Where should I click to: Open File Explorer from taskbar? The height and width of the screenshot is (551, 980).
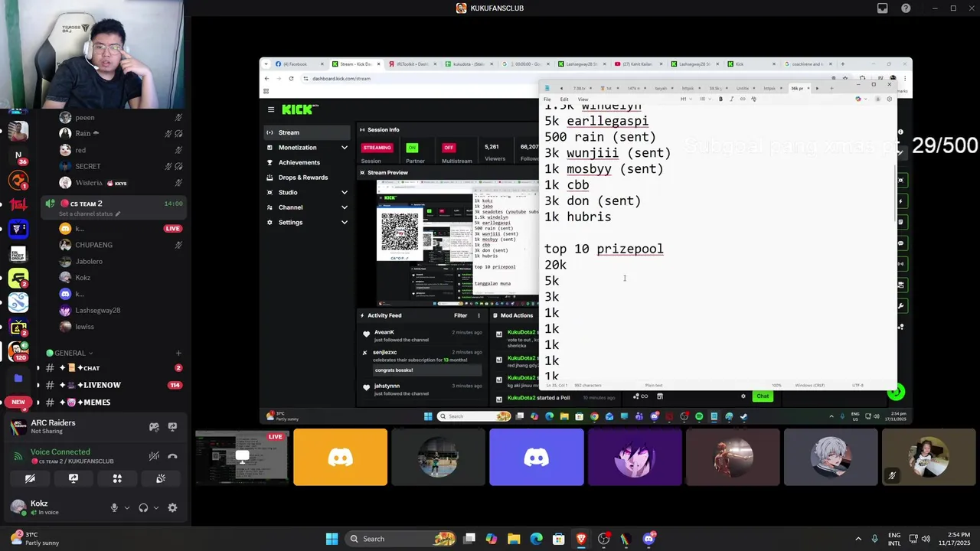coord(514,539)
